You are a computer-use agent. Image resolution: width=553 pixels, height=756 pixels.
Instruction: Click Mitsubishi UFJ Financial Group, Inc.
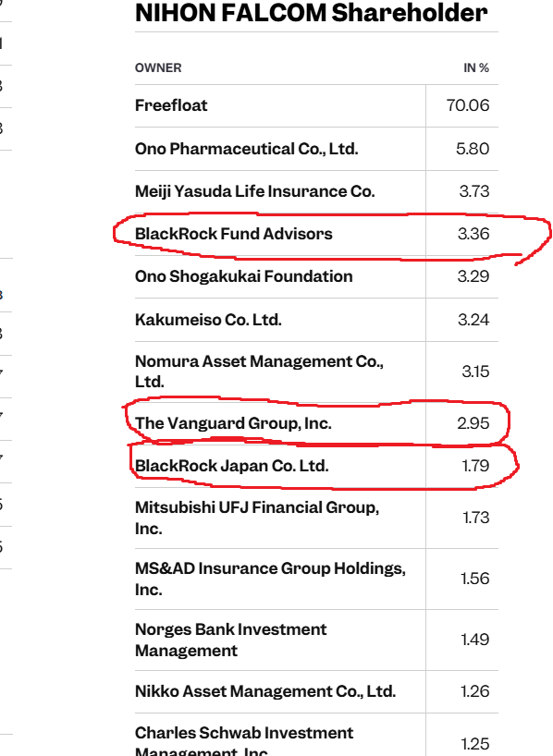coord(257,518)
